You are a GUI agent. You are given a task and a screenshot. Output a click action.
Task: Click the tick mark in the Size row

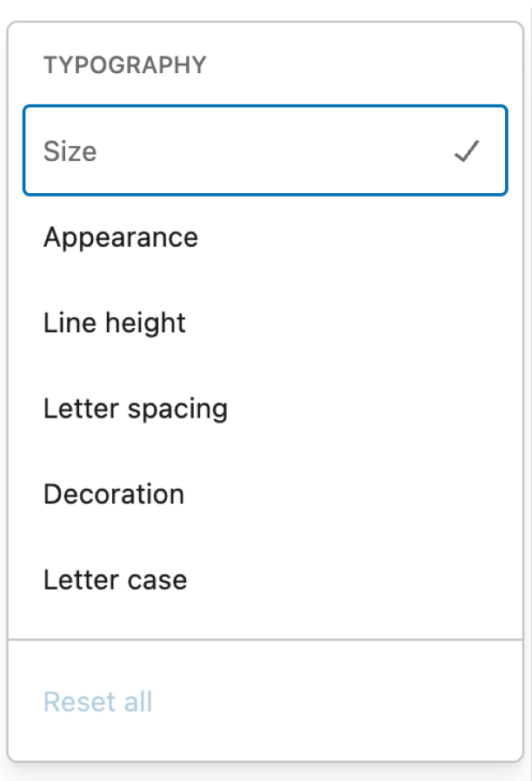pyautogui.click(x=466, y=150)
